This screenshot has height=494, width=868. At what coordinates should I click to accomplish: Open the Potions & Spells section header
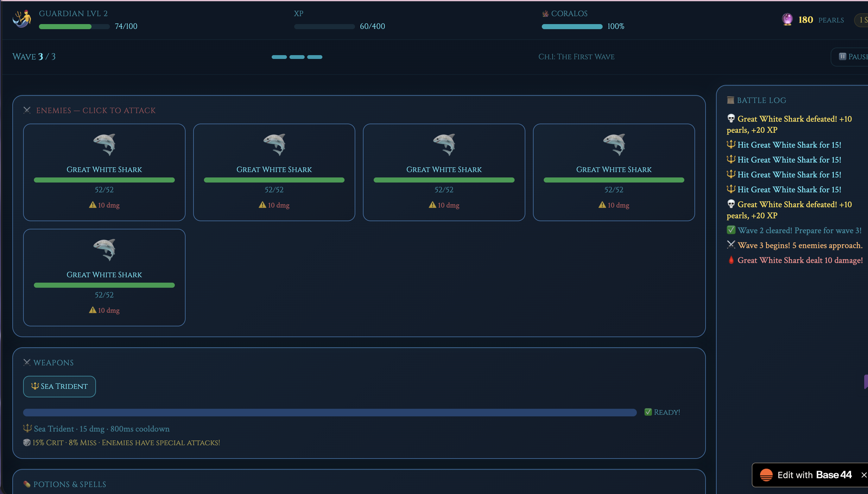pyautogui.click(x=69, y=484)
